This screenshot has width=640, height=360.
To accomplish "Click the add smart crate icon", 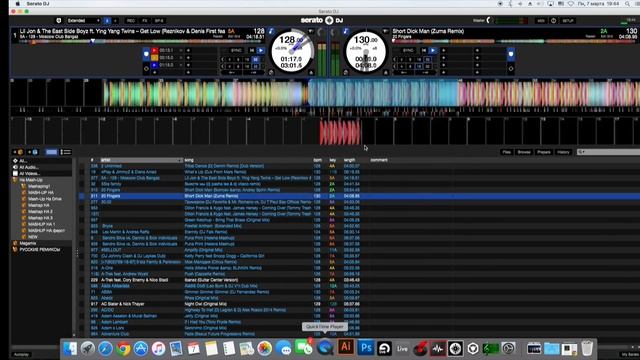I will point(34,152).
